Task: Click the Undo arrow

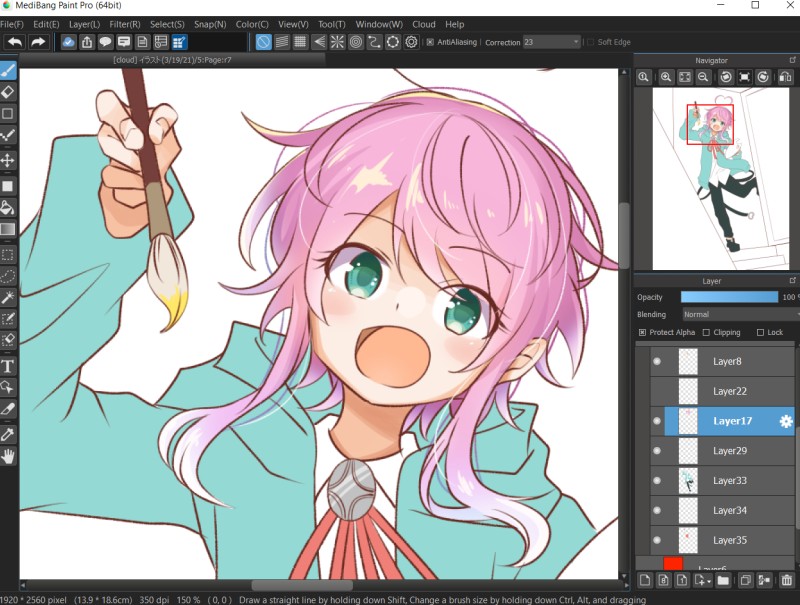Action: 15,42
